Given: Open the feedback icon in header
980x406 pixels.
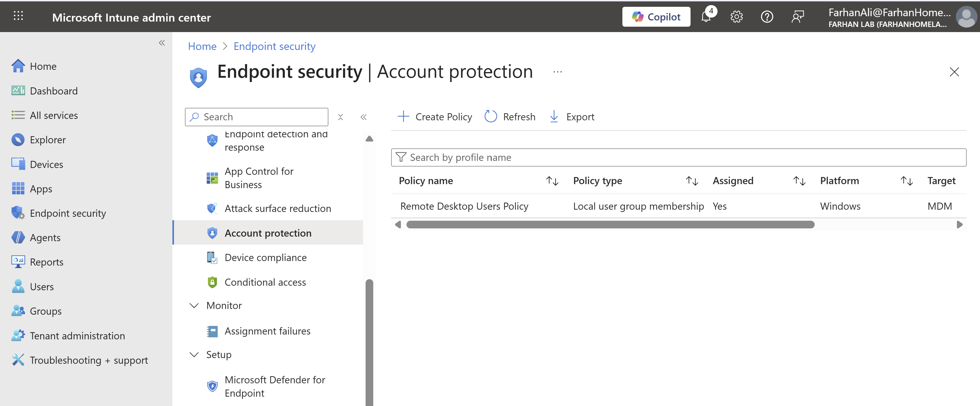Looking at the screenshot, I should [x=797, y=17].
